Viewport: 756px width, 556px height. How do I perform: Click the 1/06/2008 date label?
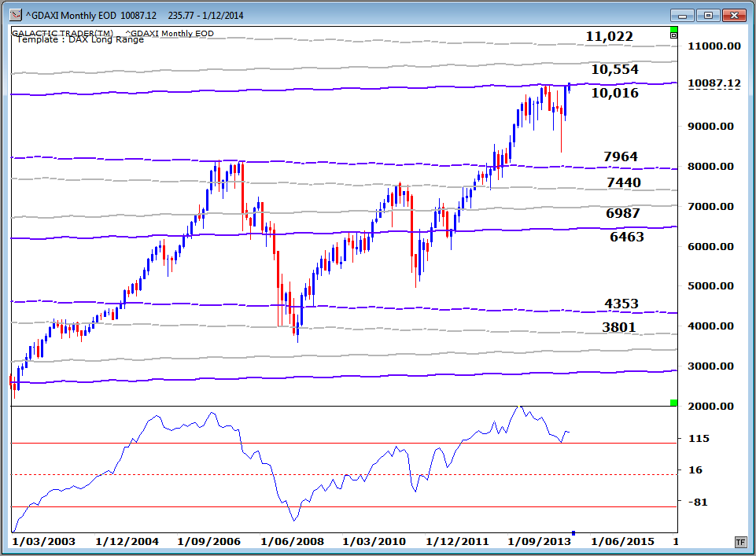click(292, 542)
